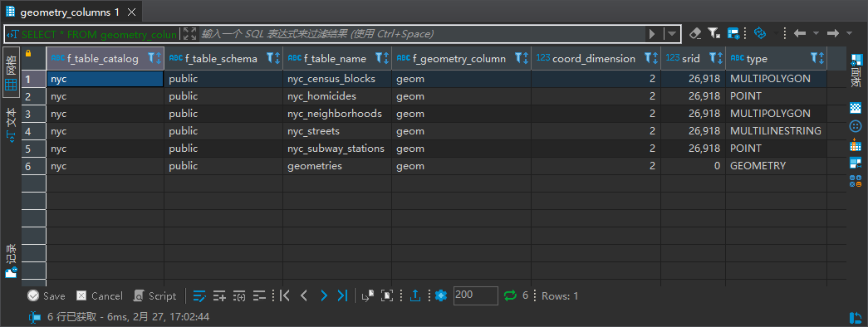This screenshot has width=868, height=327.
Task: Click the eraser icon to remove filters
Action: click(x=695, y=34)
